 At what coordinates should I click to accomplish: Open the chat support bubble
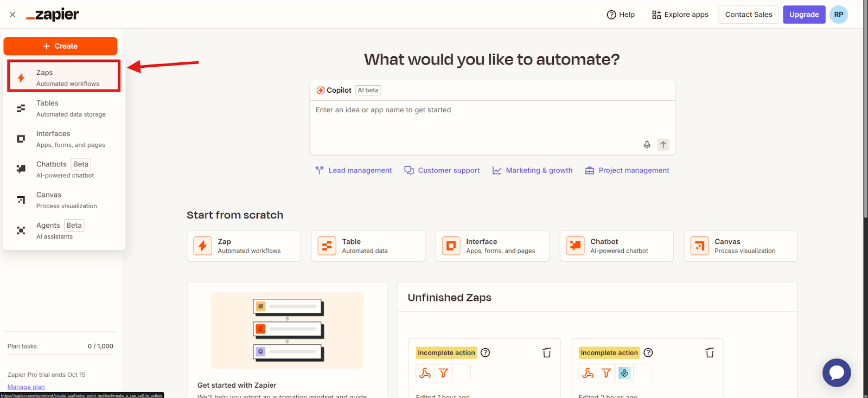837,373
